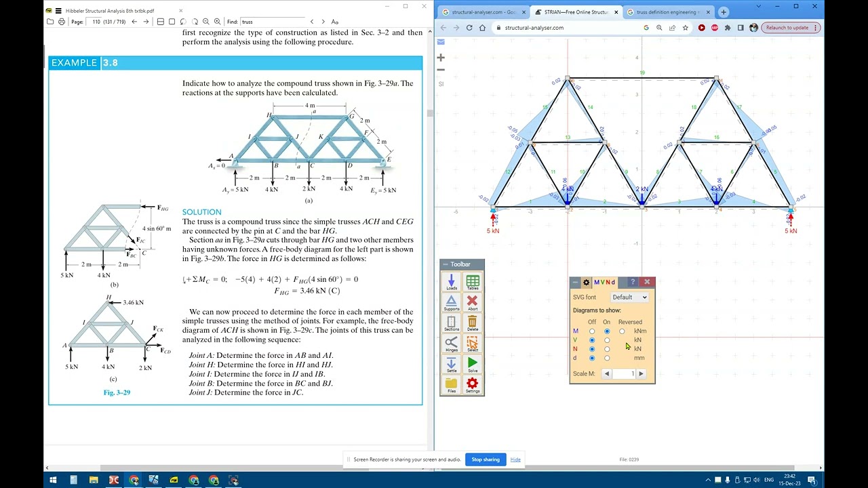The image size is (868, 488).
Task: Go to next page in PDF viewer
Action: pos(146,22)
